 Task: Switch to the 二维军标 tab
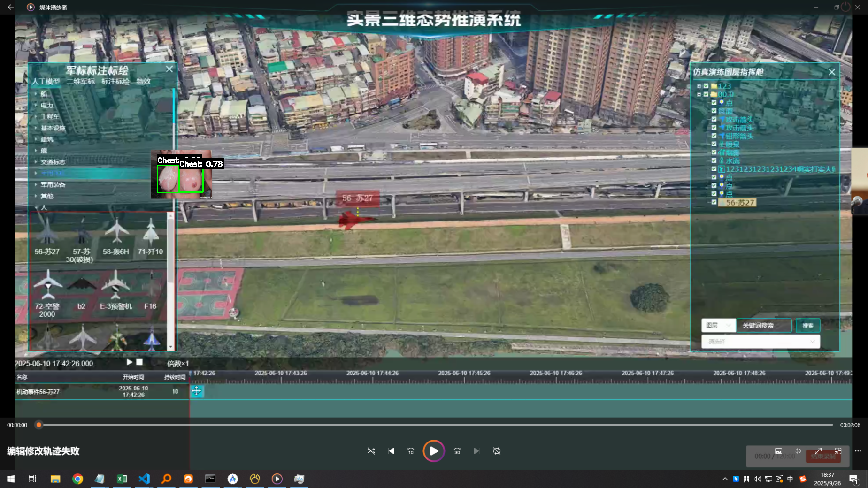(x=80, y=82)
